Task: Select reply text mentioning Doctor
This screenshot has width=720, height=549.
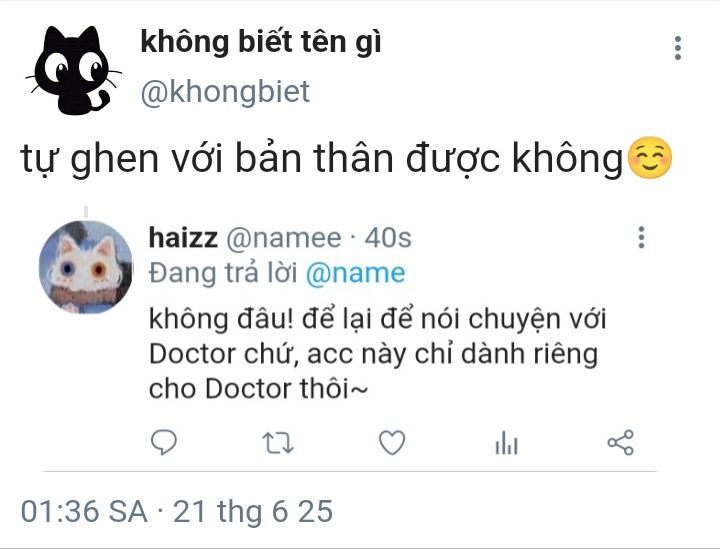Action: point(377,353)
